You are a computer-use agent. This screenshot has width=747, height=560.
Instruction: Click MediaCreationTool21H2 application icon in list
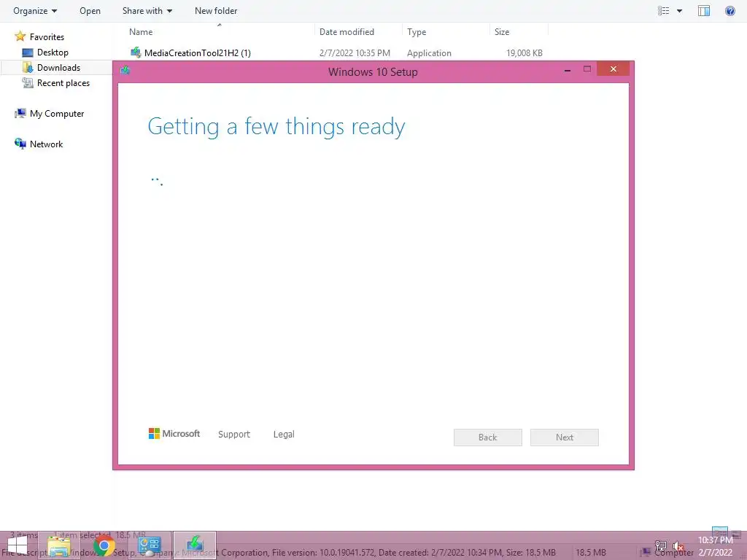(136, 52)
